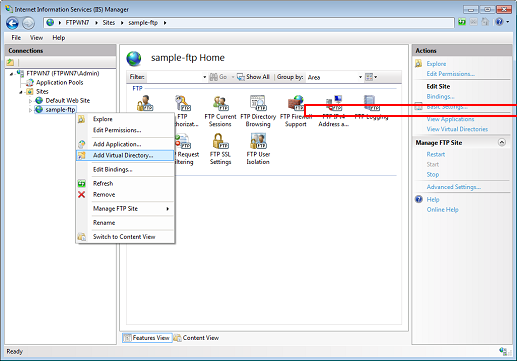Viewport: 517px width, 361px height.
Task: Open the Group by Area dropdown
Action: pos(335,77)
